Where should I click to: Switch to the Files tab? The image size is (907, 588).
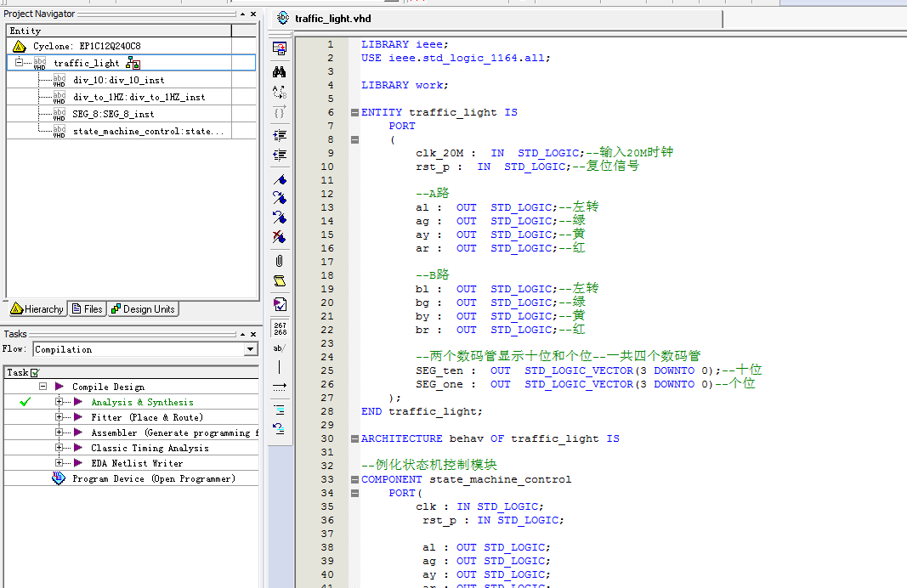point(87,309)
